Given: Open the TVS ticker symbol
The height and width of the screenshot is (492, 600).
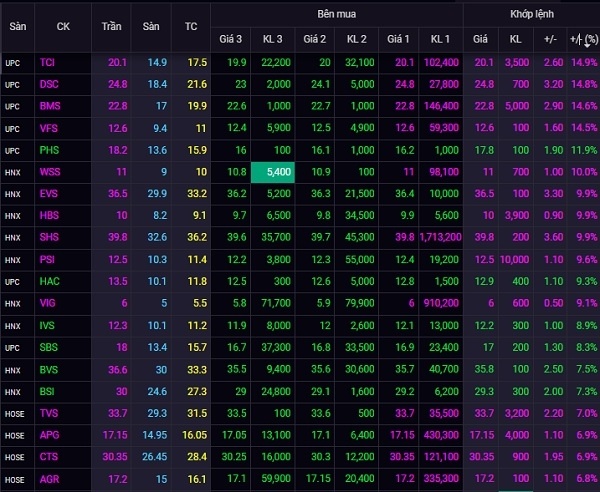Looking at the screenshot, I should click(49, 414).
